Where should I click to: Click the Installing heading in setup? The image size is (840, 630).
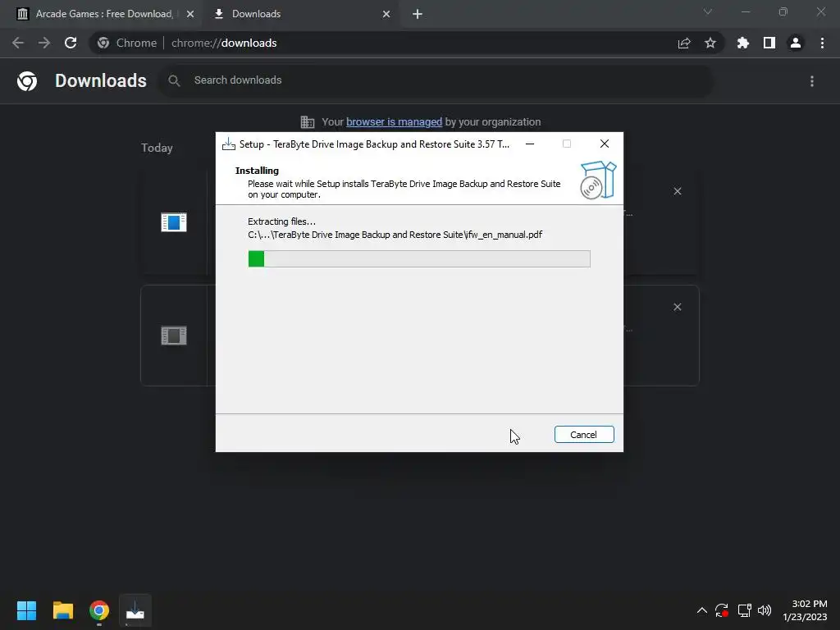[x=257, y=171]
